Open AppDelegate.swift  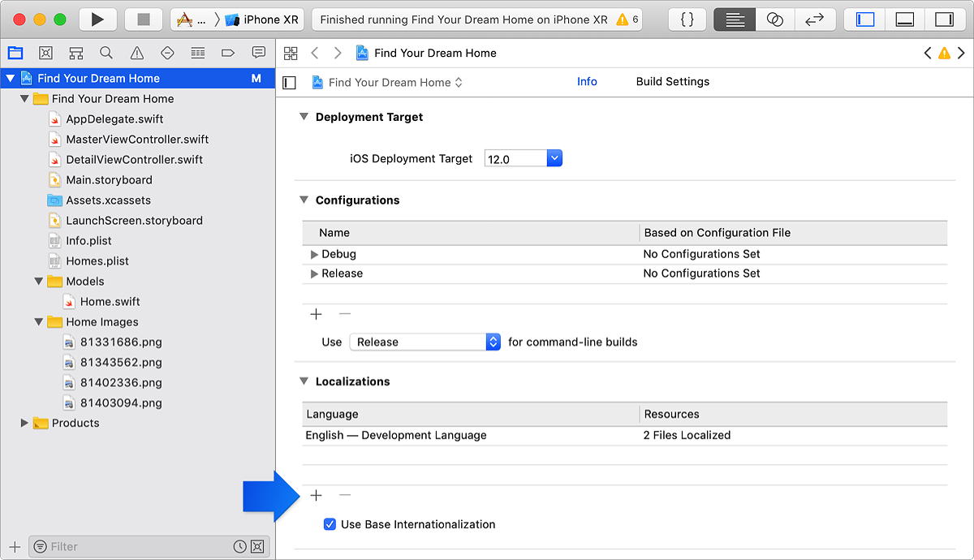tap(114, 118)
